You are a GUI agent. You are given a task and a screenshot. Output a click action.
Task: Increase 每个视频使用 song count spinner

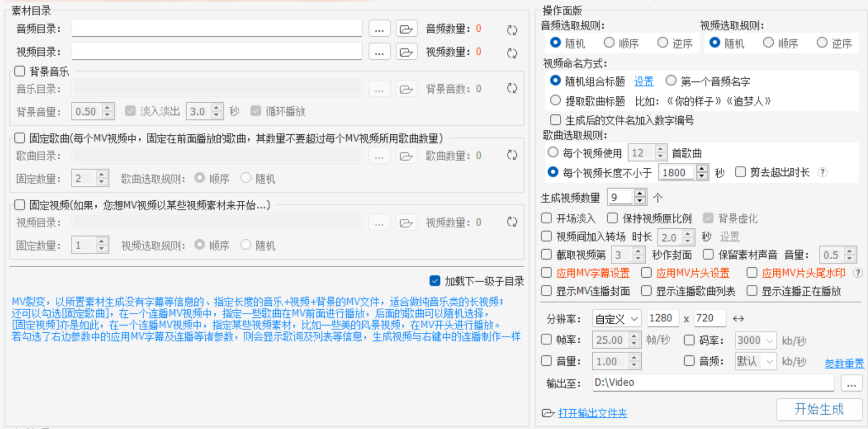661,148
